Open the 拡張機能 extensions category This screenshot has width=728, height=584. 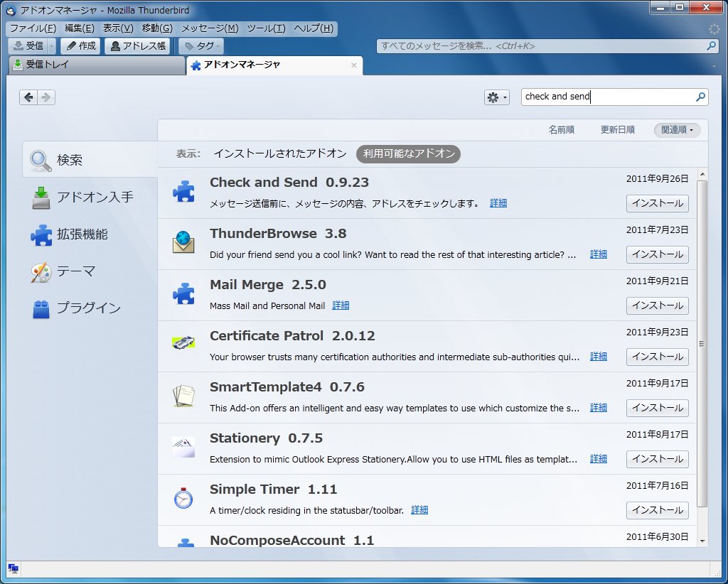(90, 234)
